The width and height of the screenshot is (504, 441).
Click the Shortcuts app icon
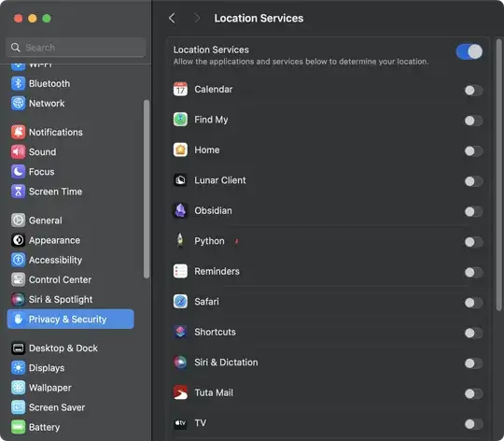coord(180,332)
